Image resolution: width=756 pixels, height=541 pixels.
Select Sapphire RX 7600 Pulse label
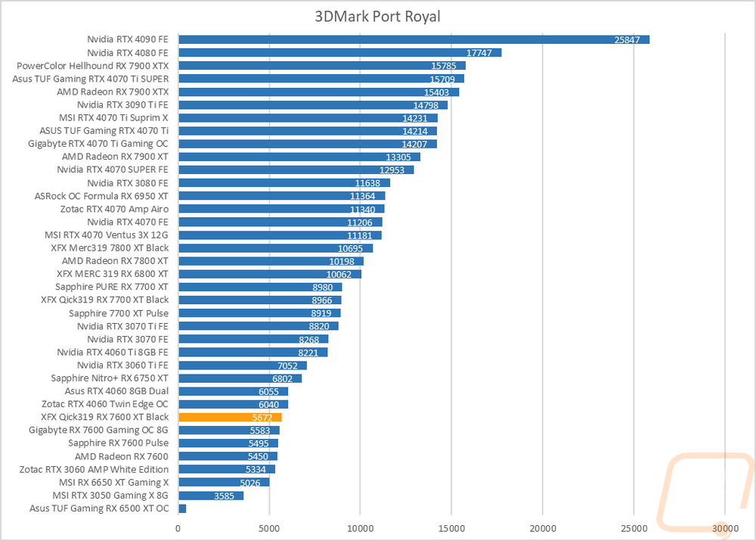(119, 443)
